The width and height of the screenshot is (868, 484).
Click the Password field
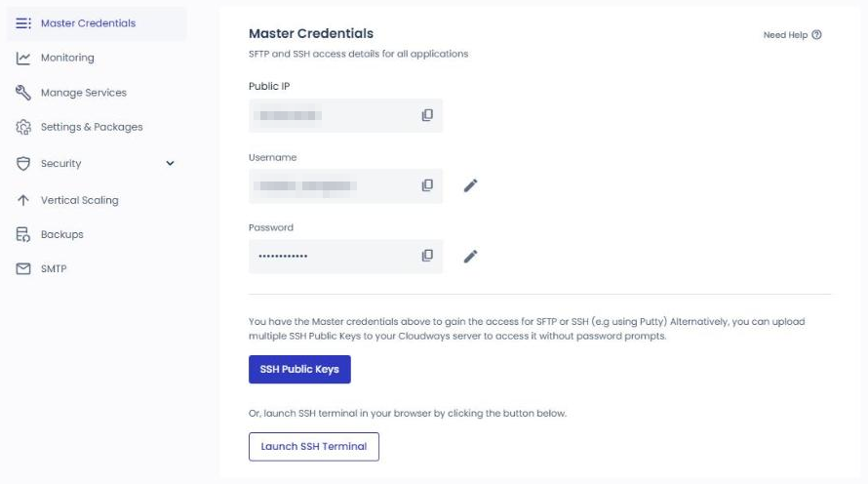tap(345, 256)
